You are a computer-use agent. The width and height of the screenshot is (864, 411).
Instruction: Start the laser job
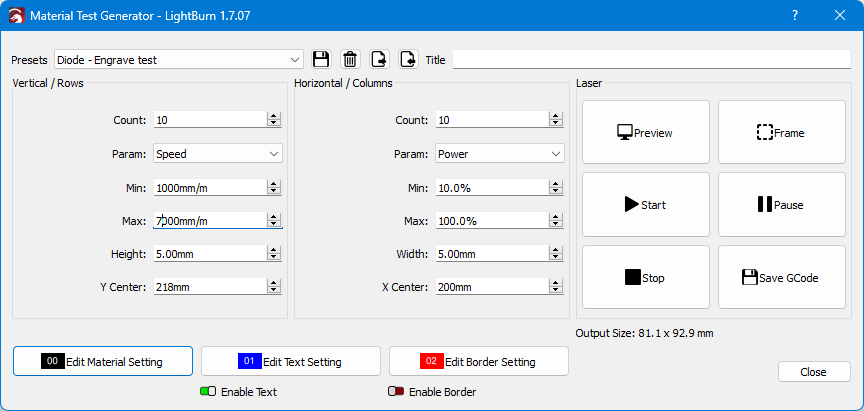(x=645, y=205)
